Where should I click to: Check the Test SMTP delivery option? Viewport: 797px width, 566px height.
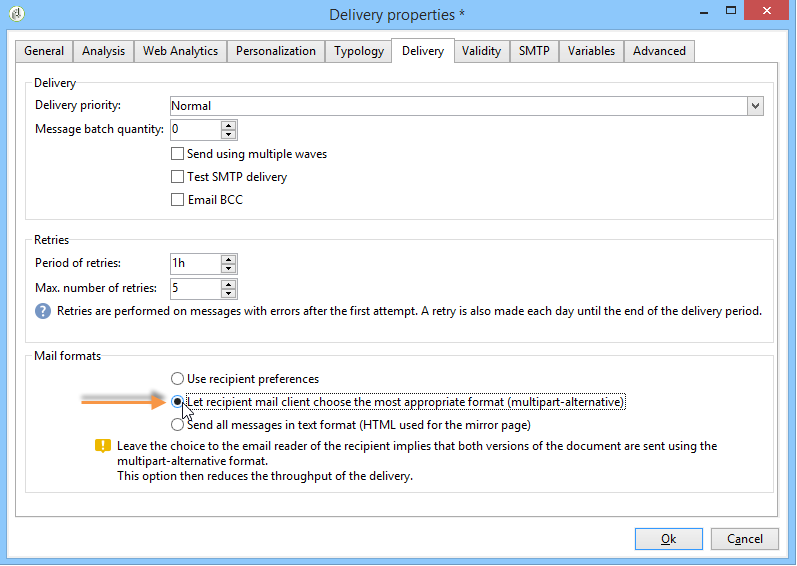(x=177, y=177)
